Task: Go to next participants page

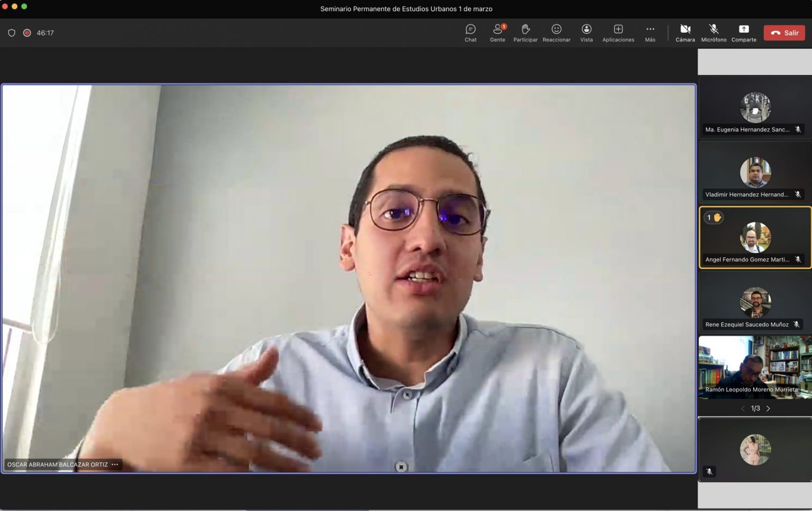Action: (x=769, y=408)
